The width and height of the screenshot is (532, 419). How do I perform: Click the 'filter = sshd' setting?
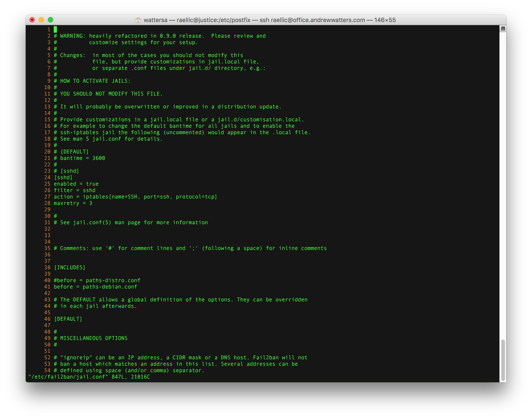(75, 190)
